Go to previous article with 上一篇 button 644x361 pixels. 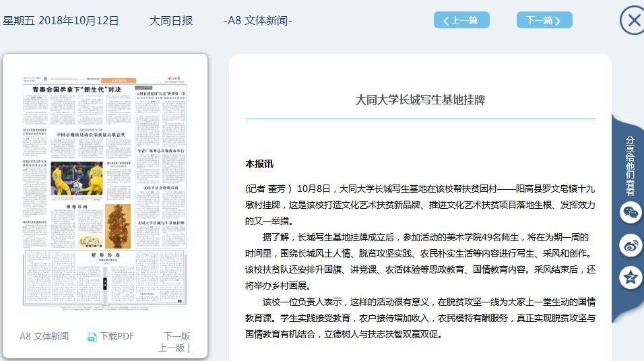pos(461,20)
